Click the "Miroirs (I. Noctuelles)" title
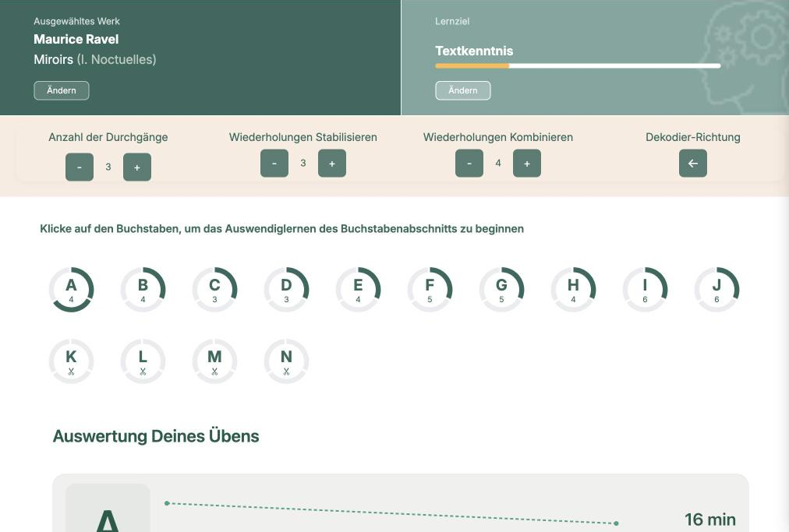 coord(95,59)
